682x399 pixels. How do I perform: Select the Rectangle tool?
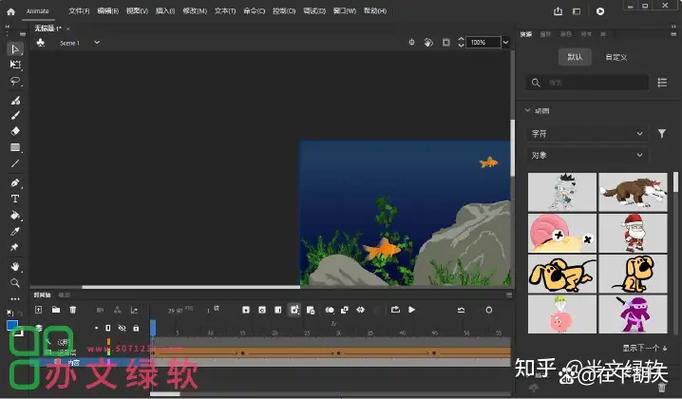(15, 147)
